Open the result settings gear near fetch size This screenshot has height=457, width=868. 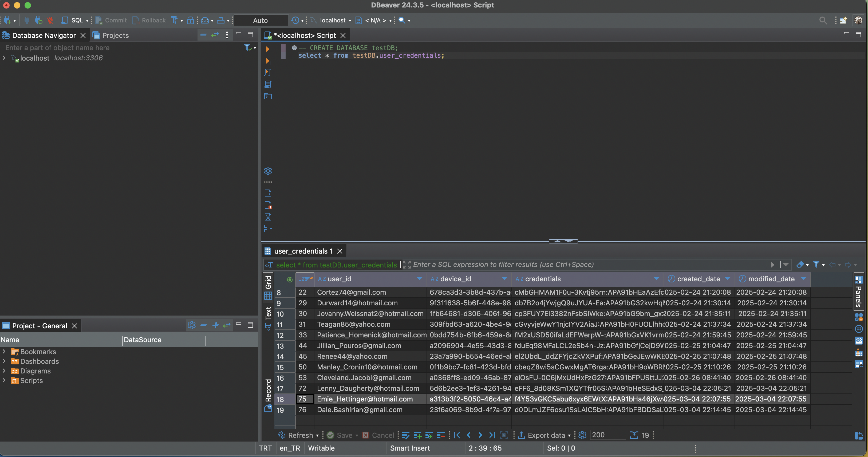click(582, 435)
